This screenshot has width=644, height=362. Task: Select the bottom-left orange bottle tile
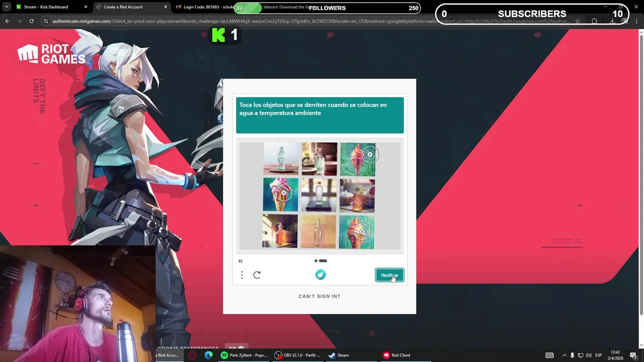click(281, 232)
